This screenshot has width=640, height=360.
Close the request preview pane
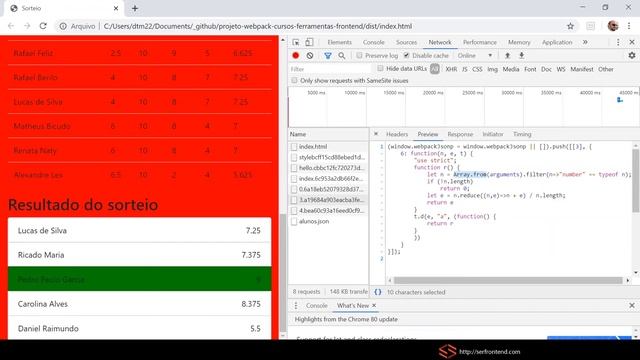pos(376,134)
